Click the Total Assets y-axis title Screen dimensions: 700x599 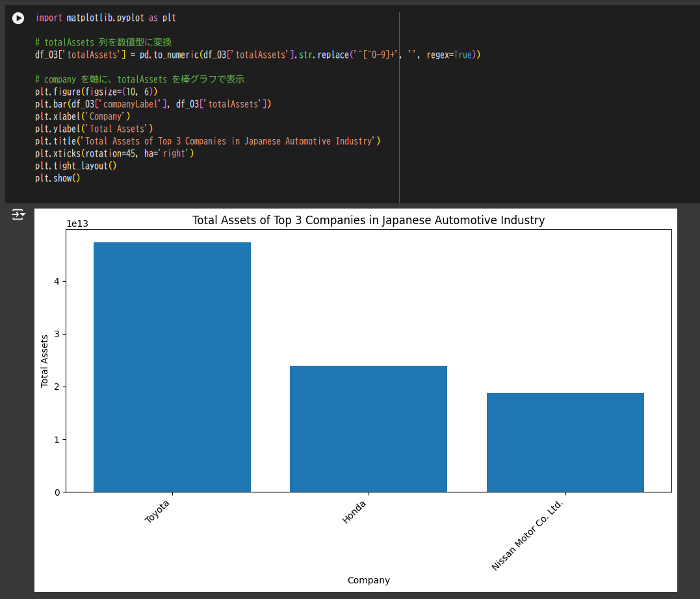pos(44,361)
